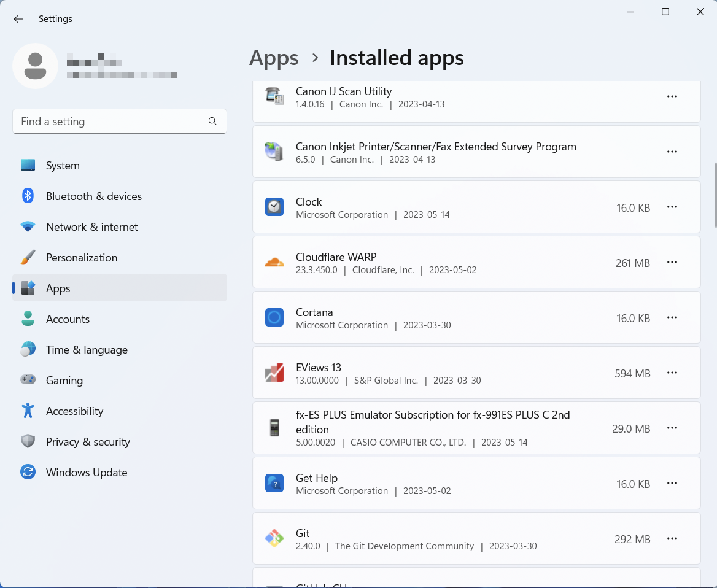The image size is (717, 588).
Task: Click the Cloudflare WARP cloud icon
Action: coord(274,263)
